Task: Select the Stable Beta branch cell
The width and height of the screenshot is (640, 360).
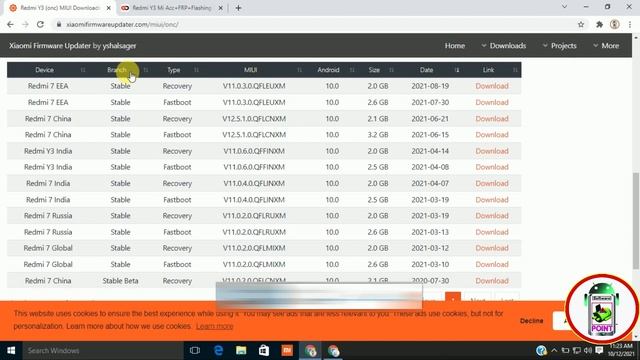Action: pos(120,281)
